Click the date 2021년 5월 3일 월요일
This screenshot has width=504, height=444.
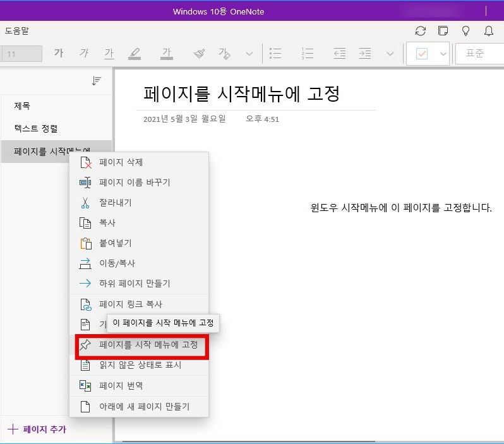[x=184, y=119]
